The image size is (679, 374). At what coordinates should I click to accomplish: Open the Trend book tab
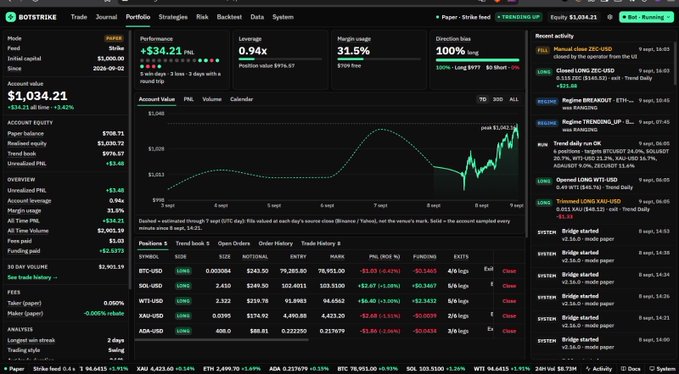(192, 243)
